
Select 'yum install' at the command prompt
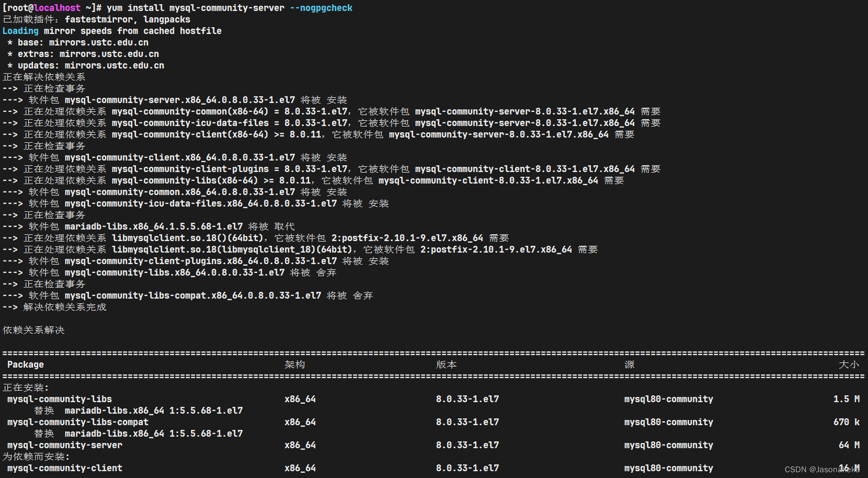tap(135, 8)
